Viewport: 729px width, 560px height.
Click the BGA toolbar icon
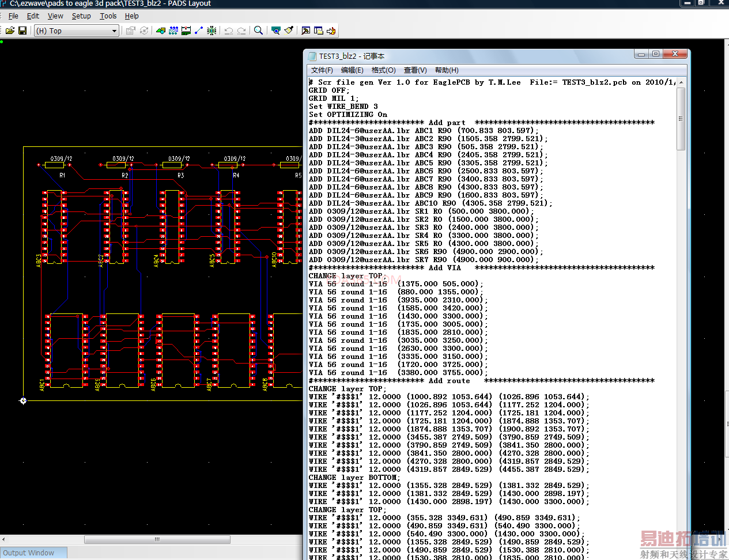tap(211, 31)
